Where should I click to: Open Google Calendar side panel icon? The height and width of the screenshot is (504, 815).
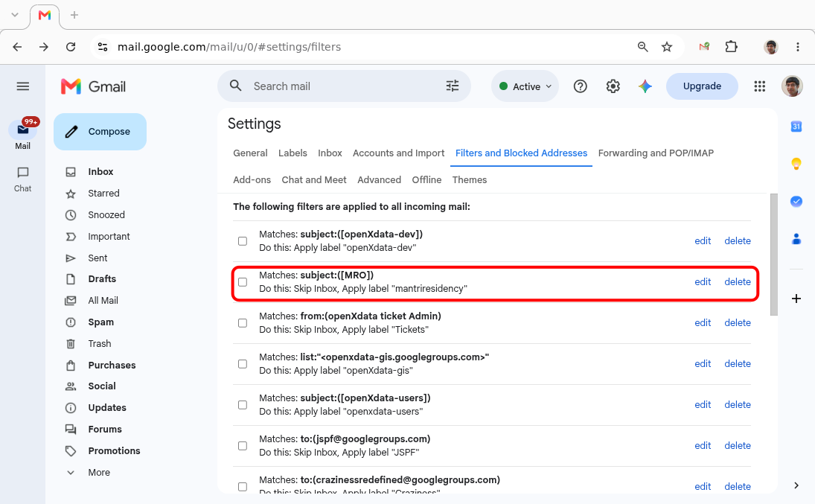coord(796,127)
